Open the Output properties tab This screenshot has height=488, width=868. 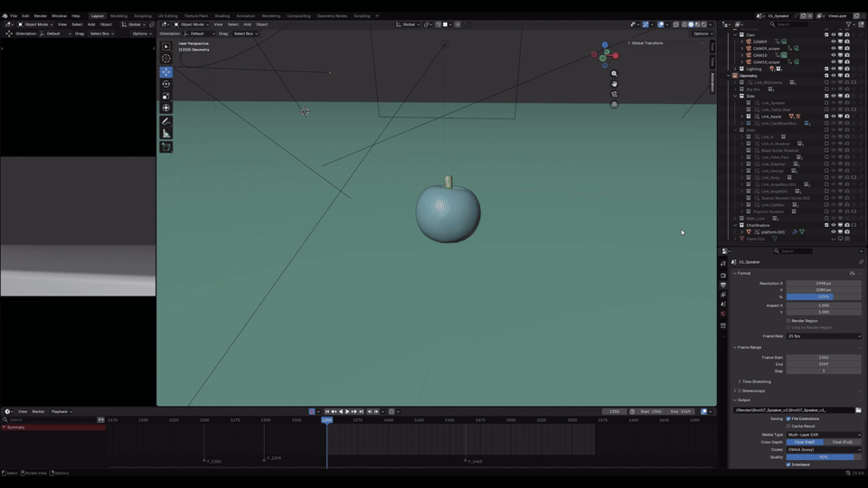(x=723, y=285)
